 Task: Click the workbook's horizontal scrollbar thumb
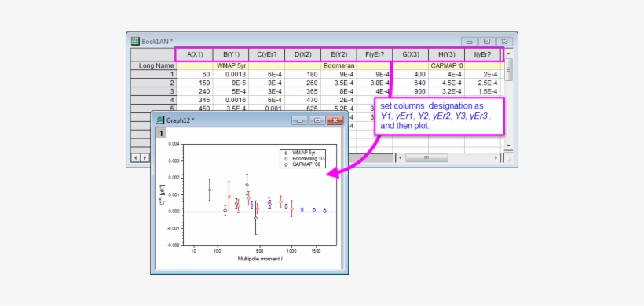click(426, 157)
